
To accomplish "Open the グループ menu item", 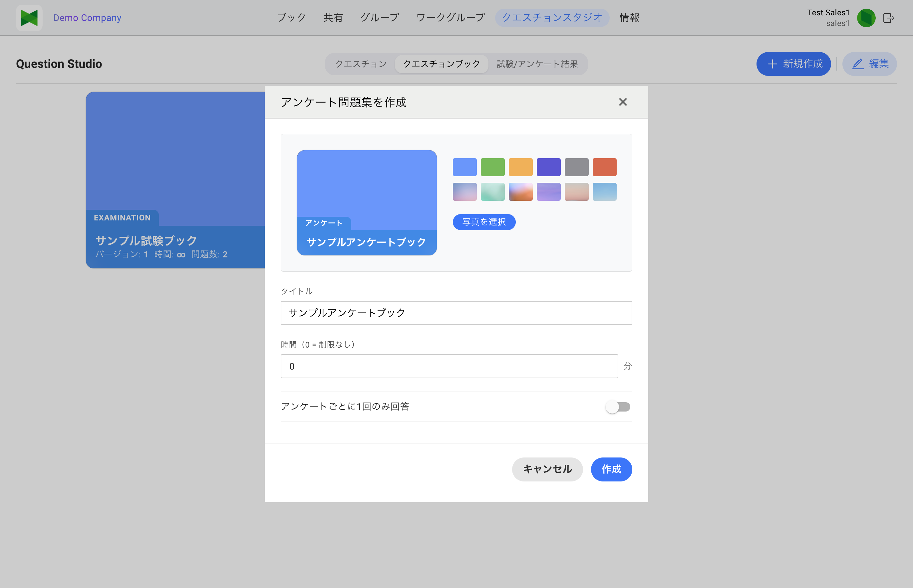I will coord(380,18).
